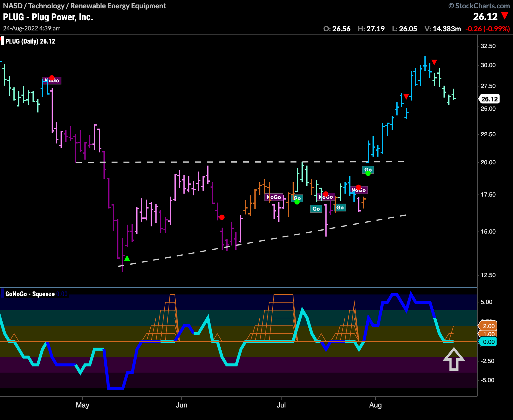Viewport: 513px width, 420px height.
Task: Click the cyan 0.00 value tag on the oscillator axis
Action: [488, 342]
